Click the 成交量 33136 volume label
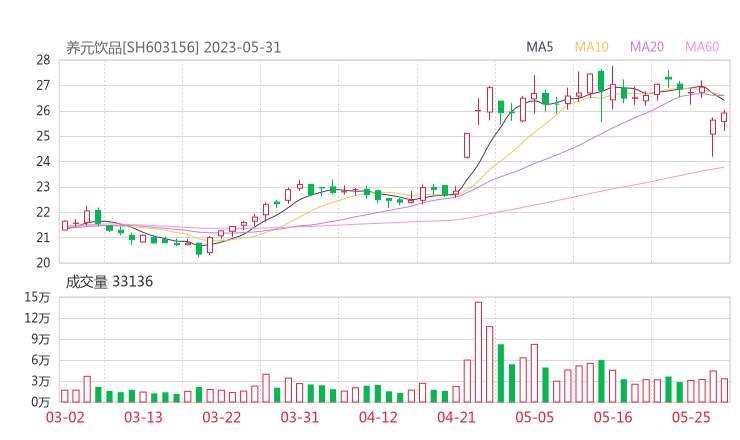Image resolution: width=740 pixels, height=440 pixels. click(x=109, y=282)
